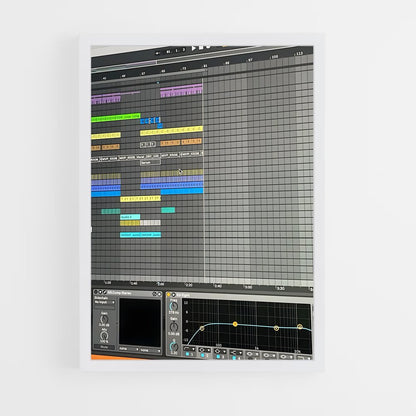The image size is (416, 416).
Task: Adjust the compressor Gain knob
Action: [104, 319]
